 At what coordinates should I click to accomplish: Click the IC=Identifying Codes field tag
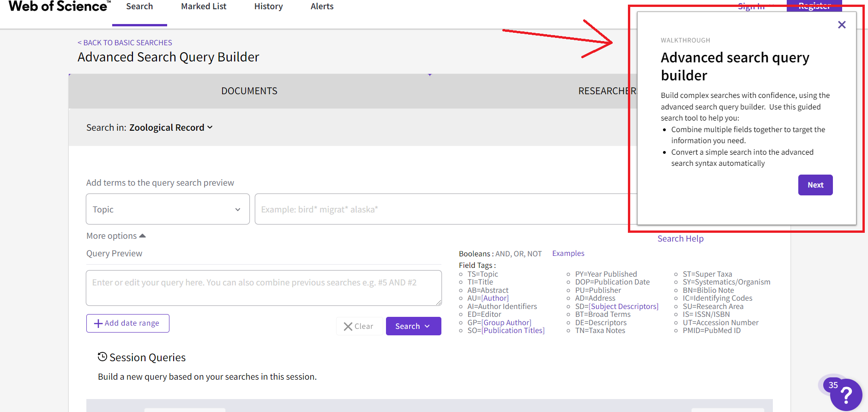point(717,298)
